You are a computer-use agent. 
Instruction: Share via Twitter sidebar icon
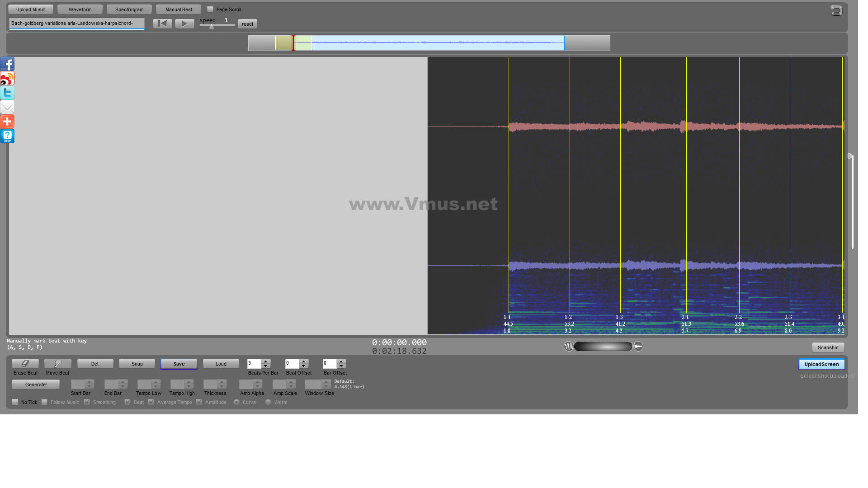coord(7,93)
